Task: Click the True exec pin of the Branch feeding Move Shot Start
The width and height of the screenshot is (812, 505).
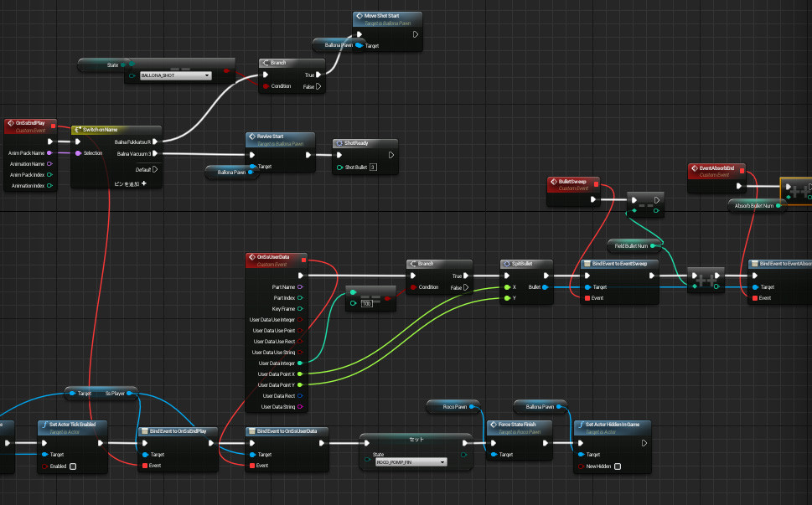Action: [x=318, y=75]
